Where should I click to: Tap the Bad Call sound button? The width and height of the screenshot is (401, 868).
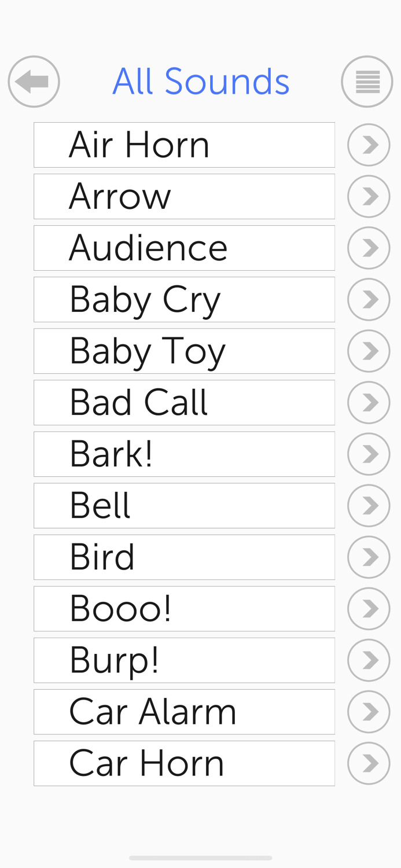184,402
